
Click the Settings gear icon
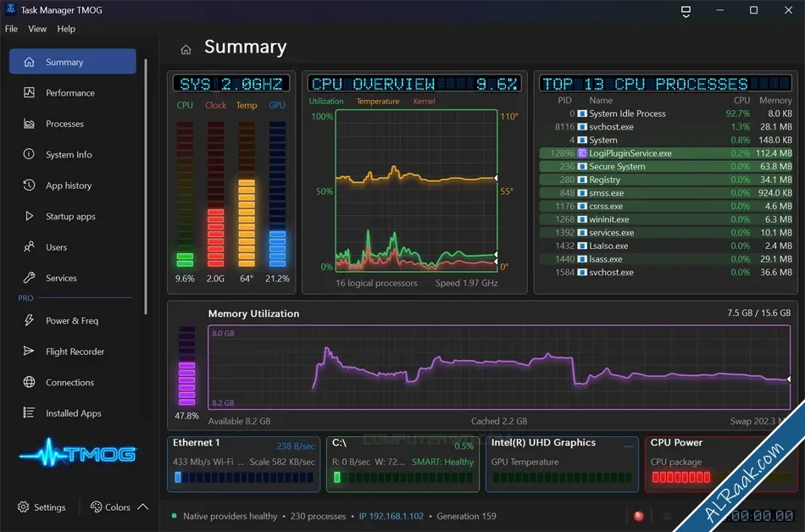click(x=23, y=507)
